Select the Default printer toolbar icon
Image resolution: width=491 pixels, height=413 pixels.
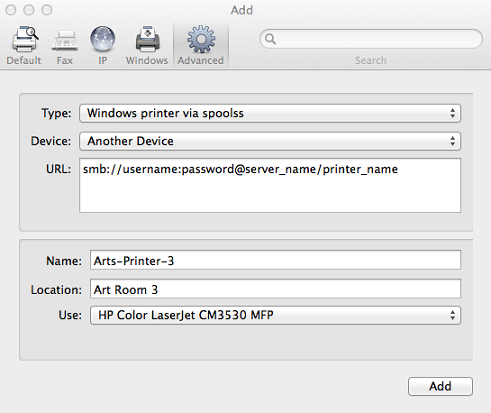[25, 39]
